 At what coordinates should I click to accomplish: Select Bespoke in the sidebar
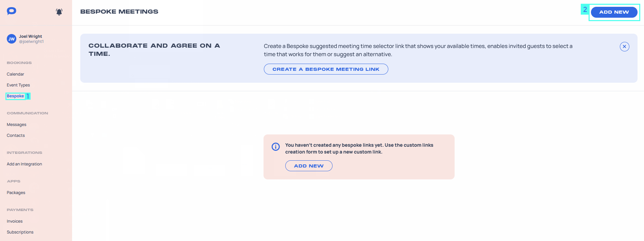click(15, 96)
